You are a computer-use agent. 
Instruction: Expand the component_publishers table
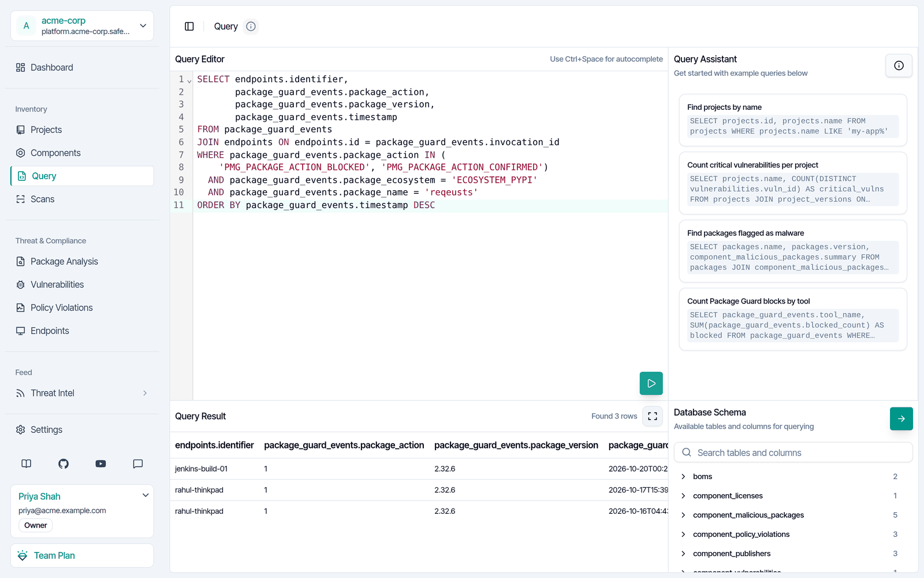pos(683,554)
